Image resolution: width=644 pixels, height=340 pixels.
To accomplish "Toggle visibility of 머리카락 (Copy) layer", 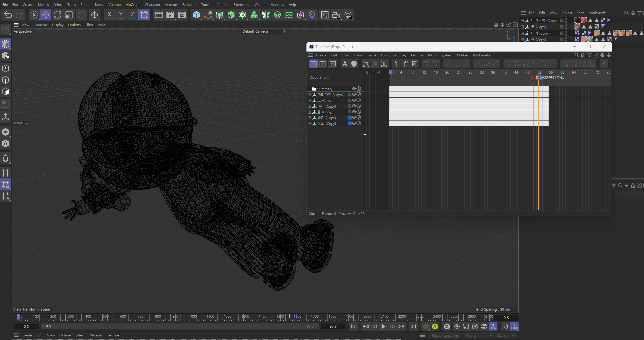I will [x=354, y=95].
